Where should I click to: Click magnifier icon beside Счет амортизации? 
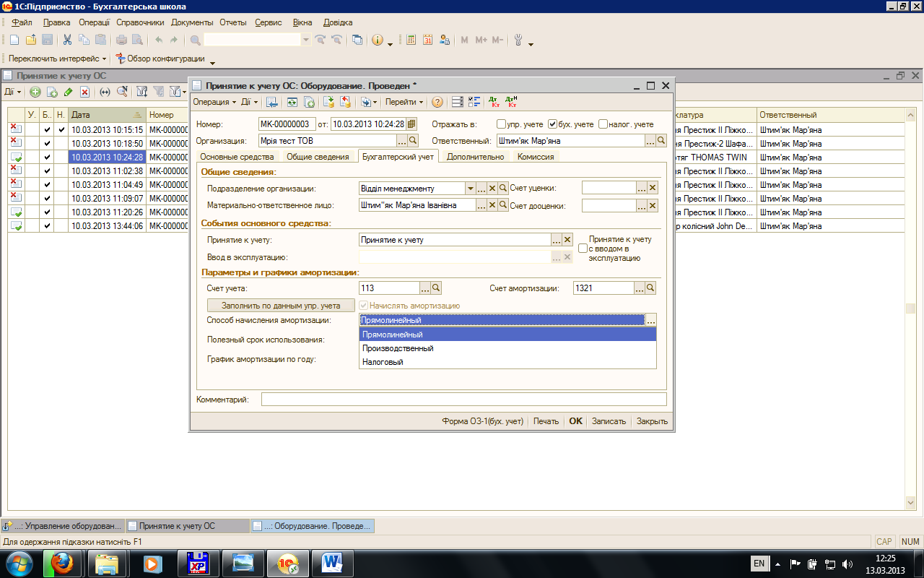pos(651,288)
